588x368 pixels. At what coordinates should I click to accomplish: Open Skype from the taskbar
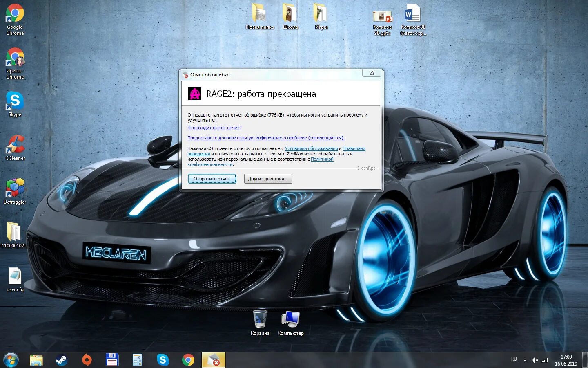tap(163, 360)
